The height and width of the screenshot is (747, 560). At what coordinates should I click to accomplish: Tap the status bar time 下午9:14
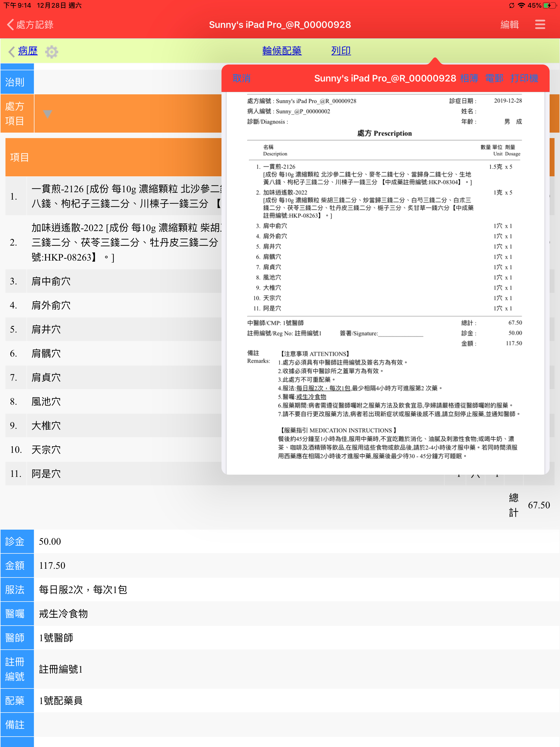(17, 5)
